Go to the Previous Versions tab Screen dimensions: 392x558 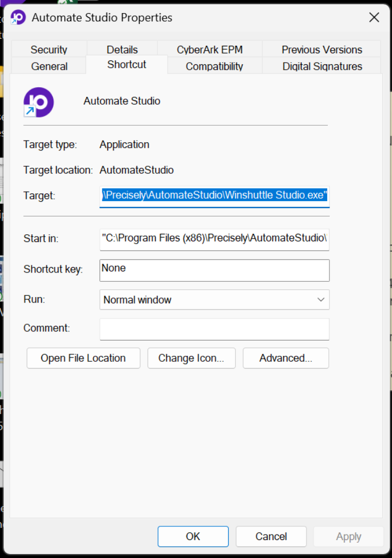click(321, 50)
